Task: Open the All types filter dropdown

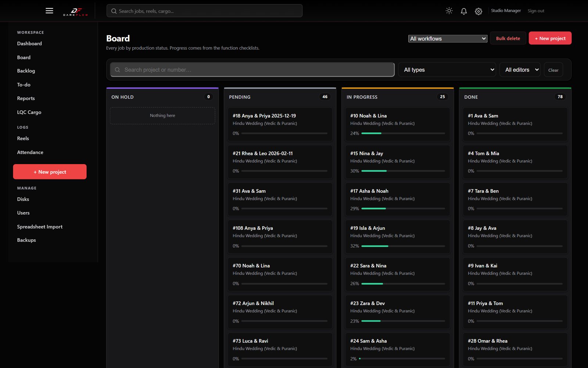Action: point(447,70)
